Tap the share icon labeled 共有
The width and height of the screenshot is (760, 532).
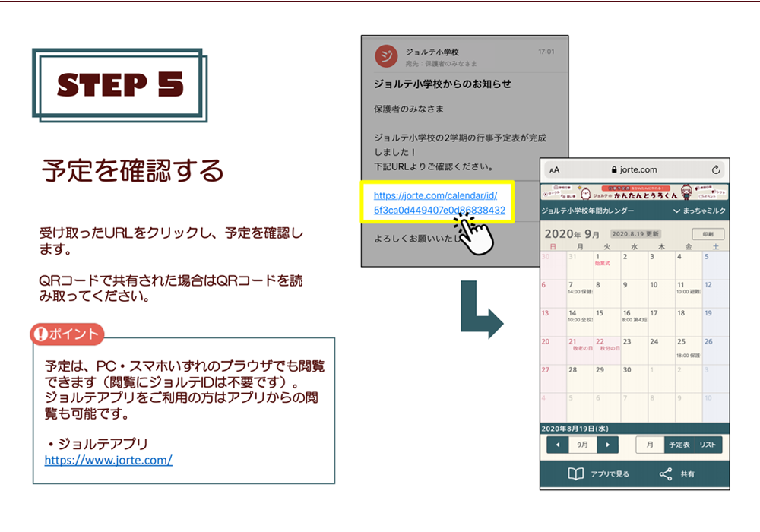[x=666, y=473]
